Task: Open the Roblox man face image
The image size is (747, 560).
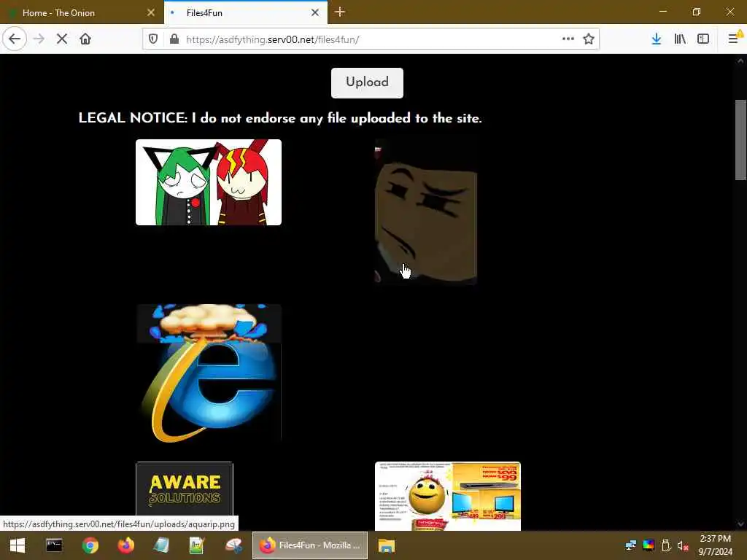Action: [x=426, y=212]
